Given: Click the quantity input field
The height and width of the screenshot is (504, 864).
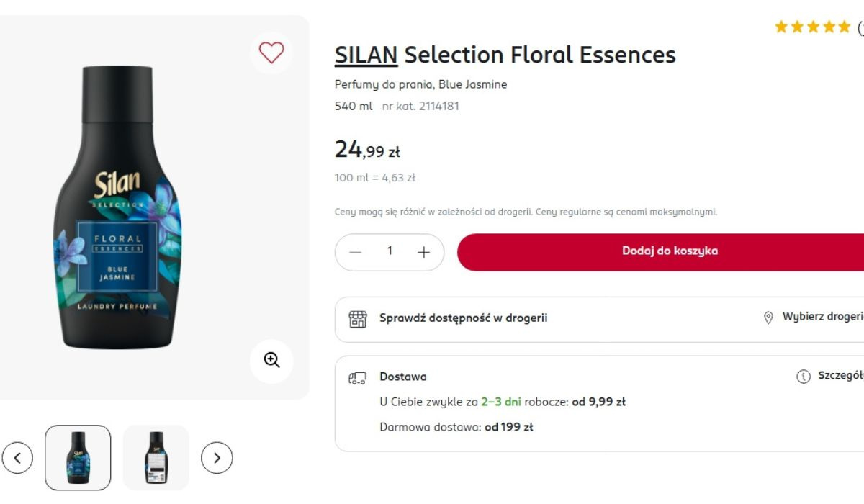Looking at the screenshot, I should [390, 251].
